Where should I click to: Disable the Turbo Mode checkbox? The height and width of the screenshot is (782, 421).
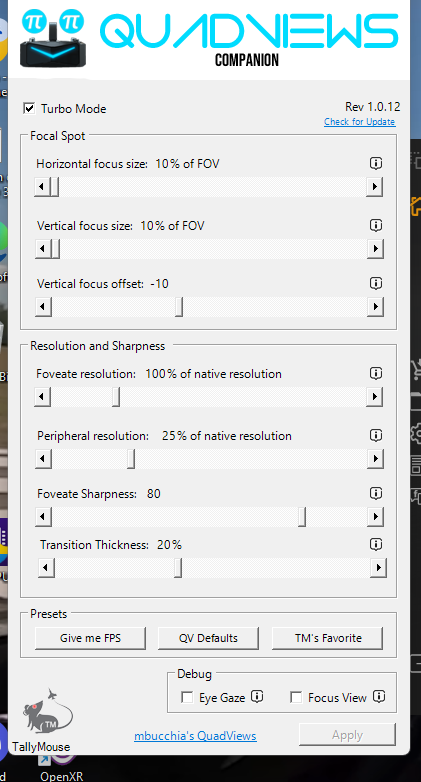(29, 108)
